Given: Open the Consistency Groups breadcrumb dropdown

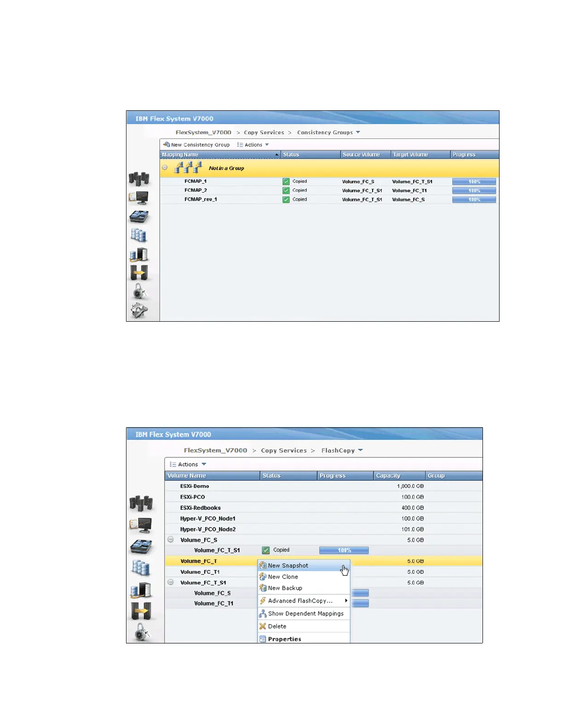Looking at the screenshot, I should pos(358,132).
